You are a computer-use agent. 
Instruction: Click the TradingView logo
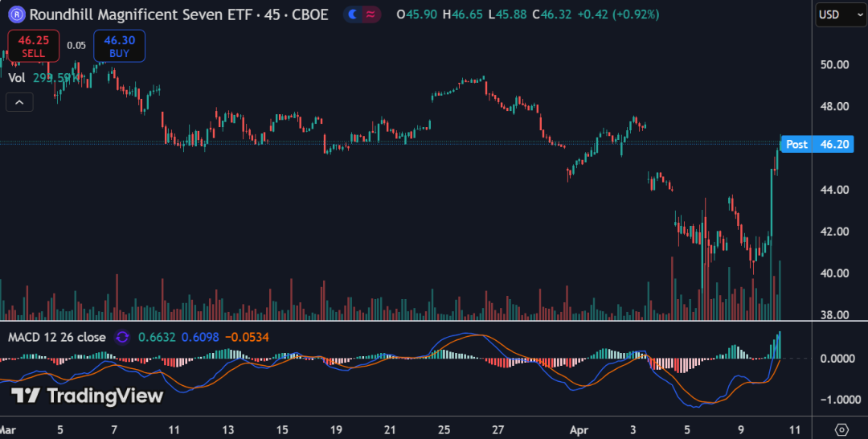pyautogui.click(x=87, y=396)
